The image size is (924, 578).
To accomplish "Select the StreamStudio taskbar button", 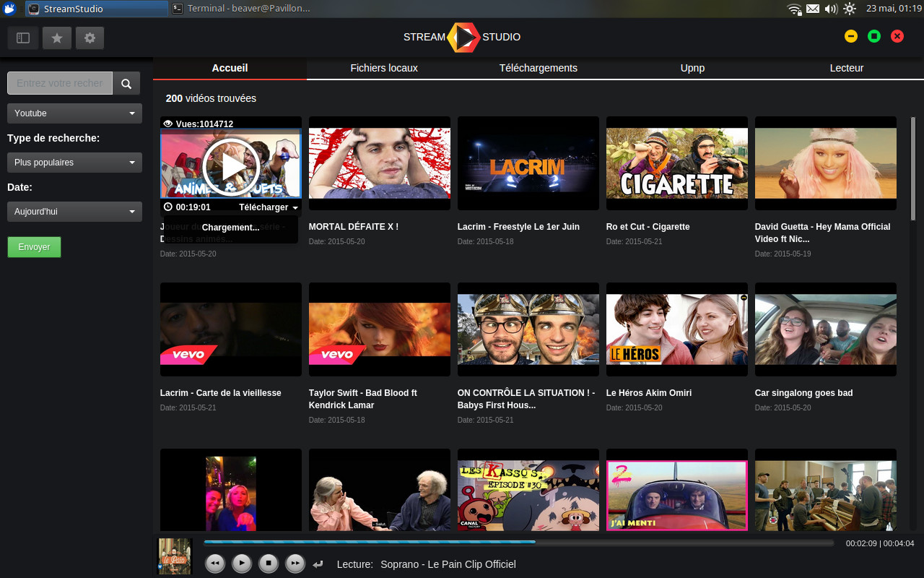I will [97, 9].
